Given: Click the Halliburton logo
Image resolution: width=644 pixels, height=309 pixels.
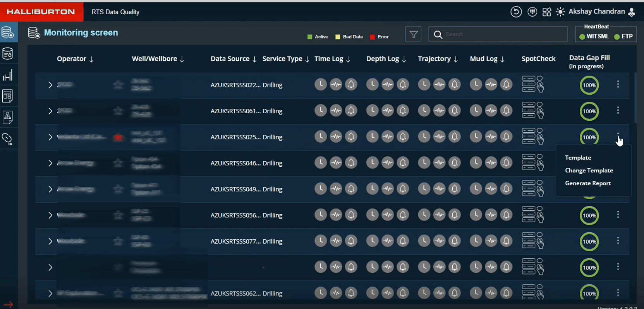Looking at the screenshot, I should coord(41,12).
